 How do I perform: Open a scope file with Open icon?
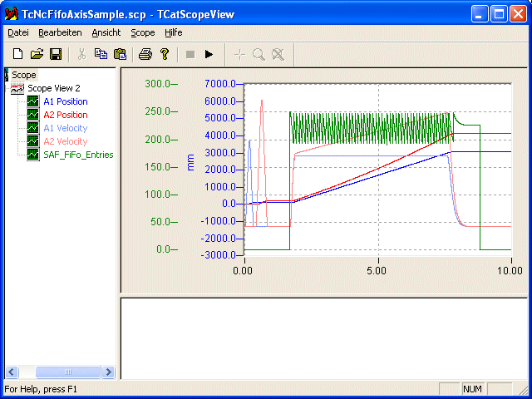click(37, 54)
